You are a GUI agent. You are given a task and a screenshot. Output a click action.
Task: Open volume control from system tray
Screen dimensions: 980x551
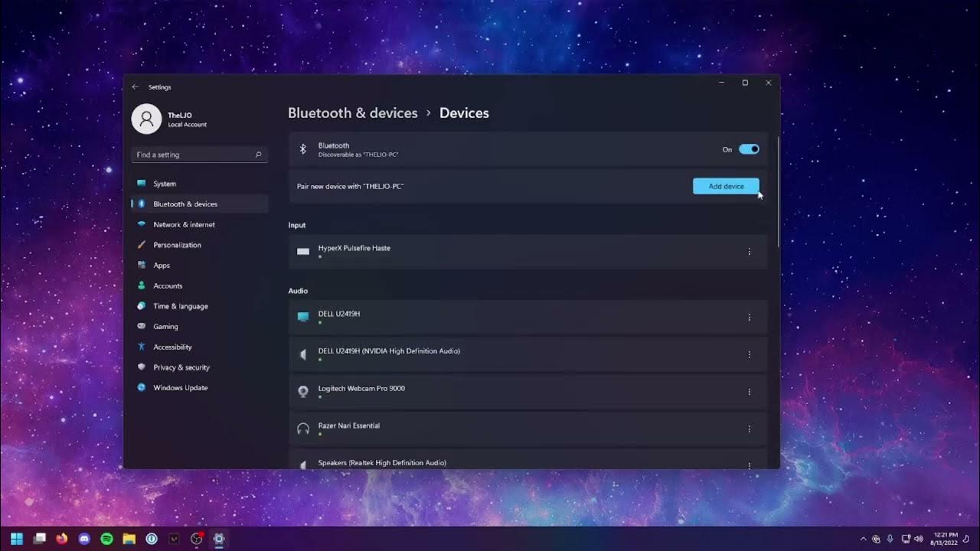pos(918,539)
